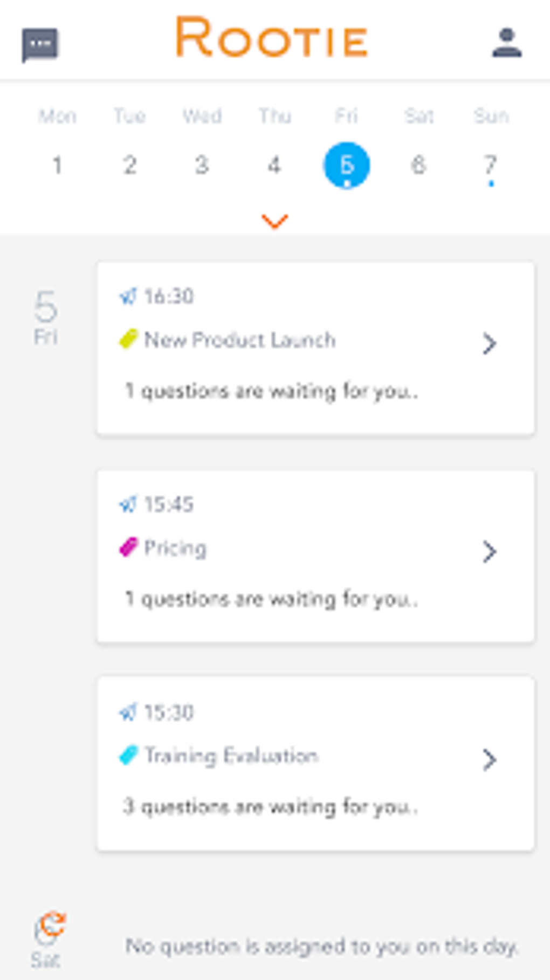
Task: Click the orange refresh icon above Sat
Action: pyautogui.click(x=53, y=924)
